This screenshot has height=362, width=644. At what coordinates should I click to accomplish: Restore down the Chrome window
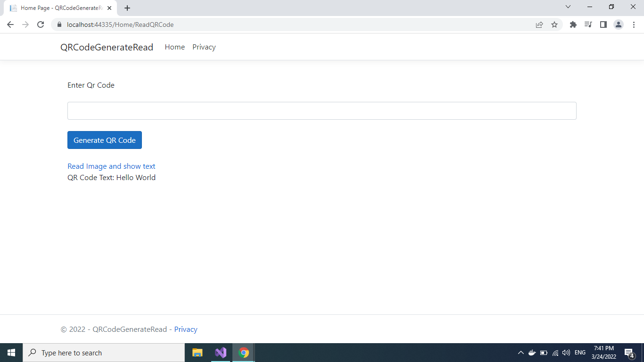coord(611,7)
